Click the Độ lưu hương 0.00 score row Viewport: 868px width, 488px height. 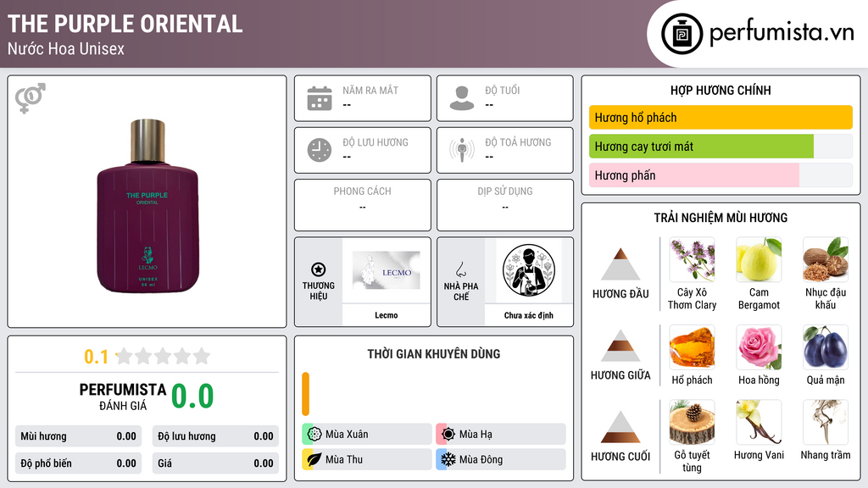pos(215,436)
